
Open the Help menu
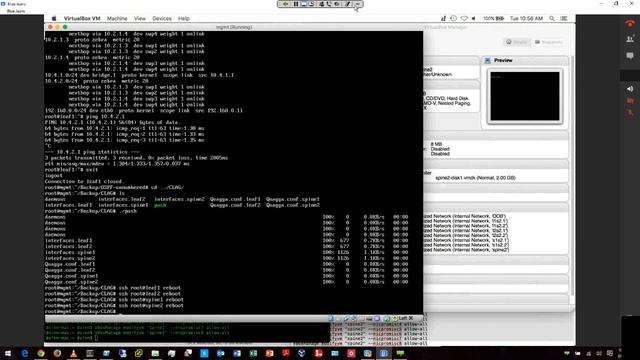point(184,18)
